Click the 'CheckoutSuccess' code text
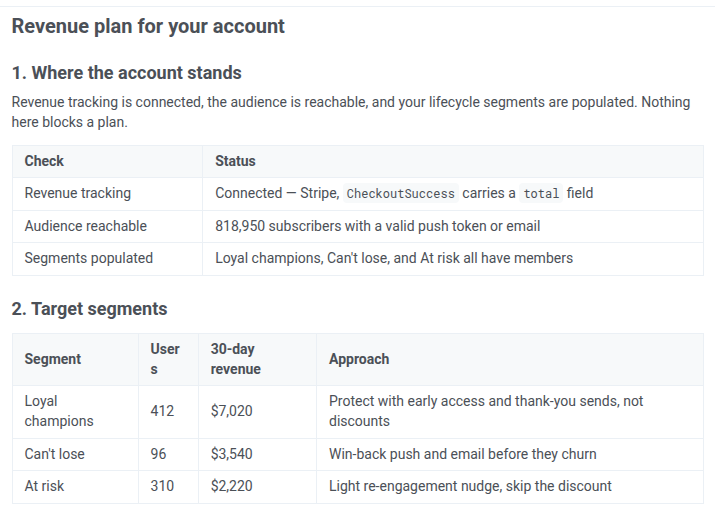The image size is (715, 515). (x=400, y=193)
